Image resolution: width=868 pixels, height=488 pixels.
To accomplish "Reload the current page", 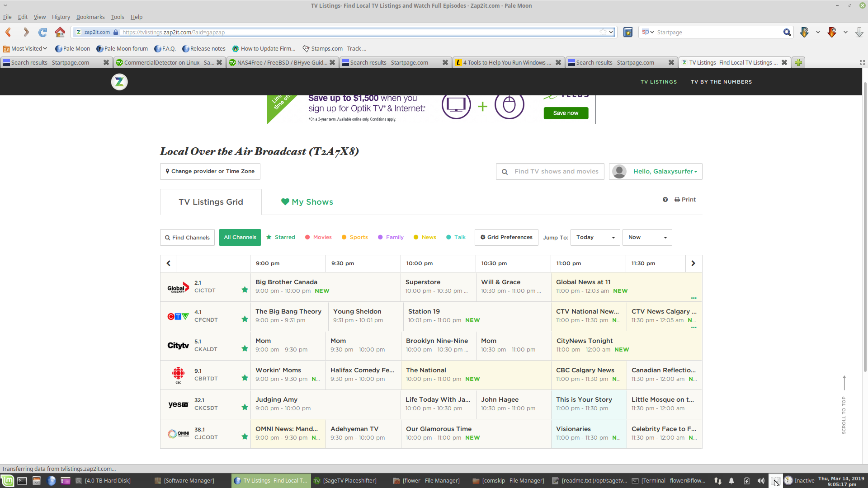I will (x=43, y=32).
